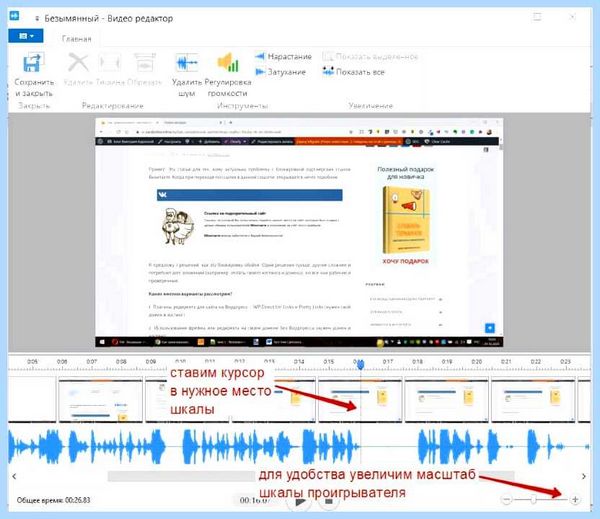Click Показать выделенное zoom option
Screen dimensions: 600x519
click(x=370, y=57)
